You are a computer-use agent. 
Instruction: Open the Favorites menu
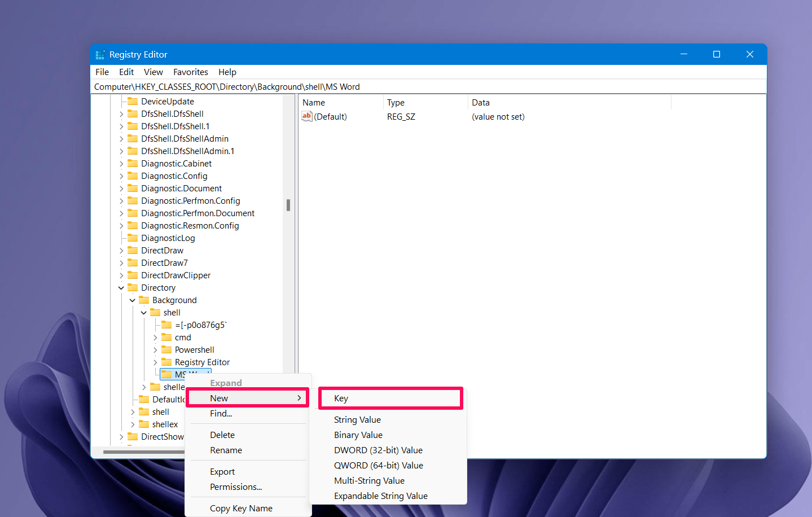[191, 72]
